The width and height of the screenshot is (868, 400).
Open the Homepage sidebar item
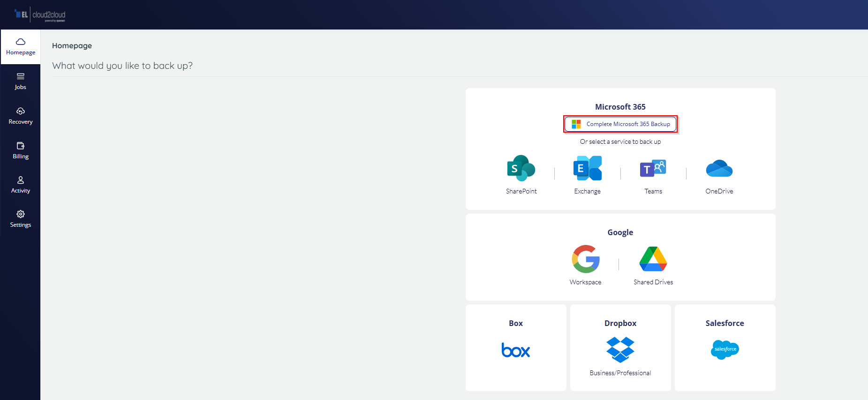pyautogui.click(x=21, y=47)
